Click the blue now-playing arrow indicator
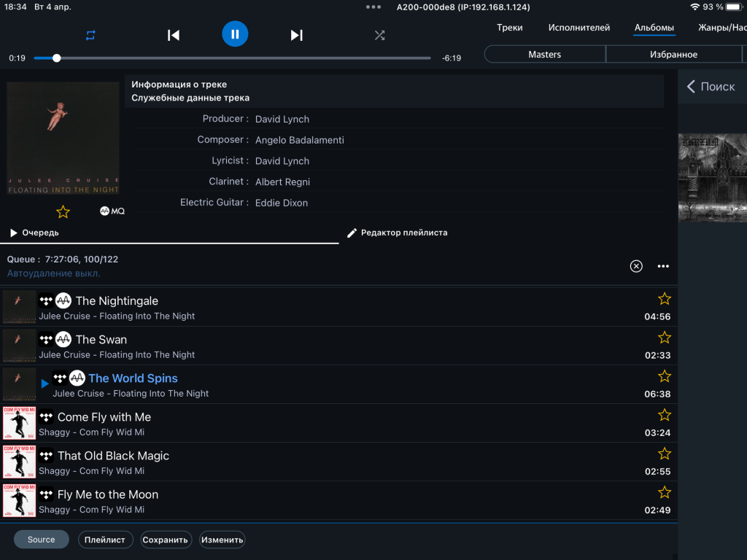This screenshot has width=747, height=560. (44, 384)
